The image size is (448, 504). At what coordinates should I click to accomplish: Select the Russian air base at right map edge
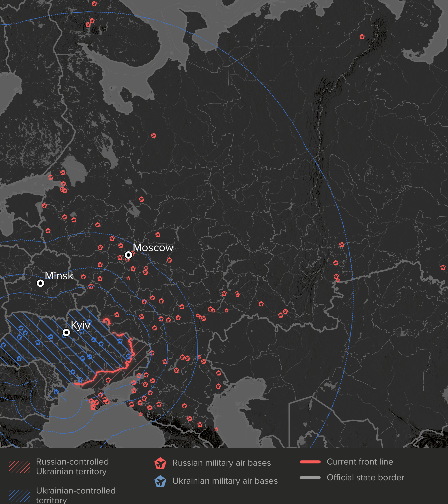tap(443, 267)
